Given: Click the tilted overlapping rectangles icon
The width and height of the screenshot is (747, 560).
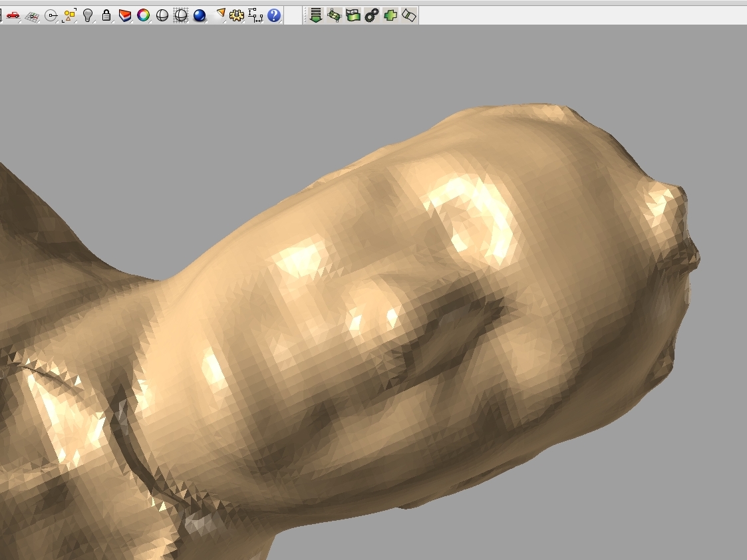Looking at the screenshot, I should (409, 15).
